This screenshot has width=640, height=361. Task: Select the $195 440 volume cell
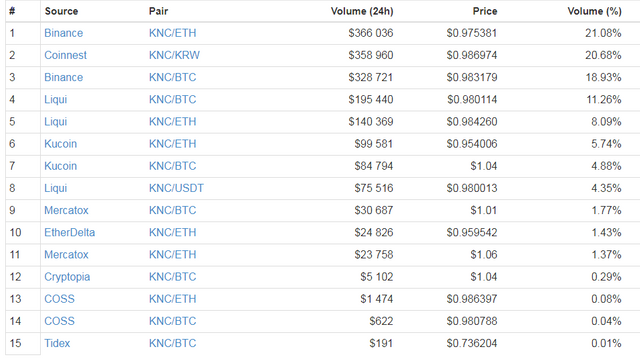[371, 100]
